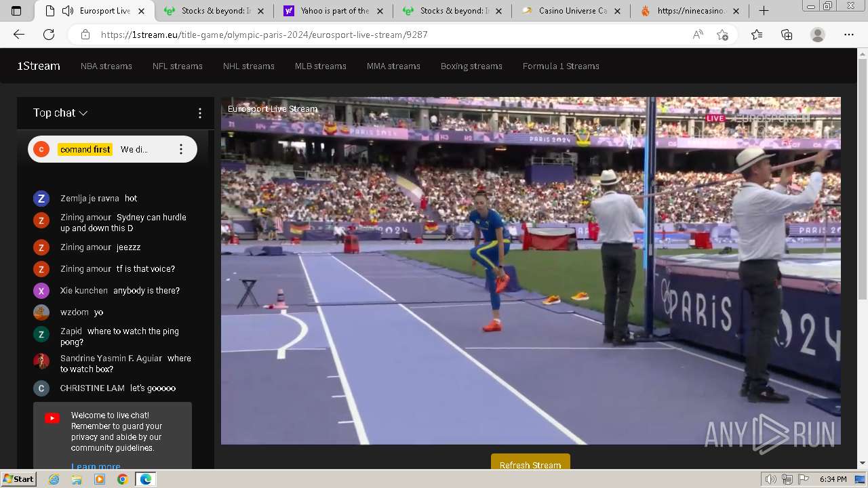Open browser Collections

[787, 35]
